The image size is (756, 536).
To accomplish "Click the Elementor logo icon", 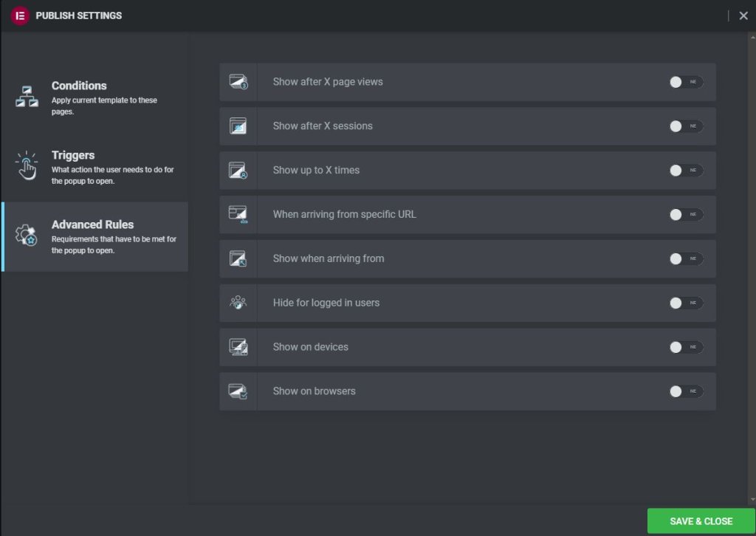I will (21, 16).
